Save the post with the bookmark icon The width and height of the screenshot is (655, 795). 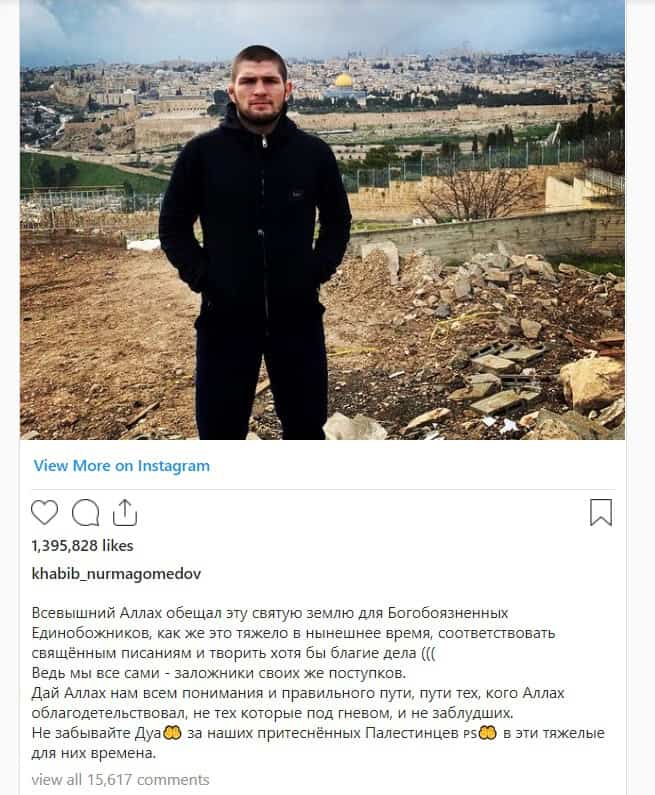tap(601, 513)
